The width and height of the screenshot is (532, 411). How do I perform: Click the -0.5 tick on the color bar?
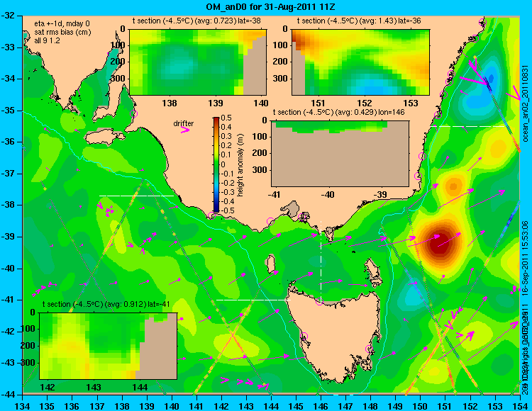coord(227,210)
